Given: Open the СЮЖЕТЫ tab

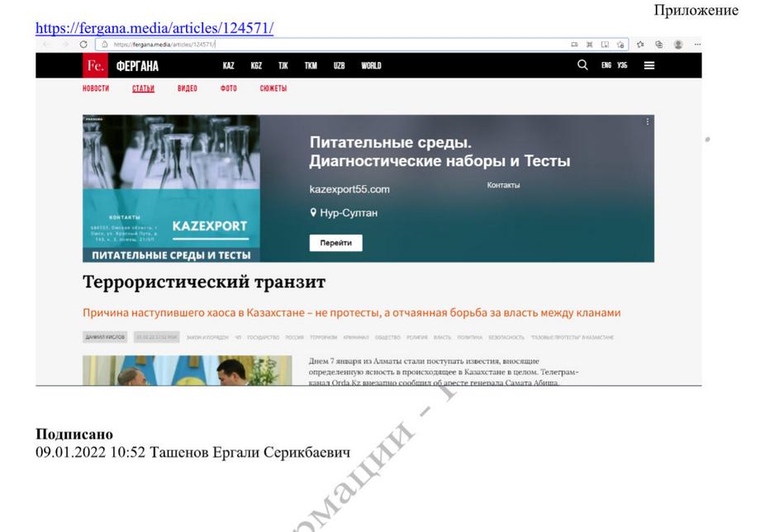Looking at the screenshot, I should (x=273, y=88).
